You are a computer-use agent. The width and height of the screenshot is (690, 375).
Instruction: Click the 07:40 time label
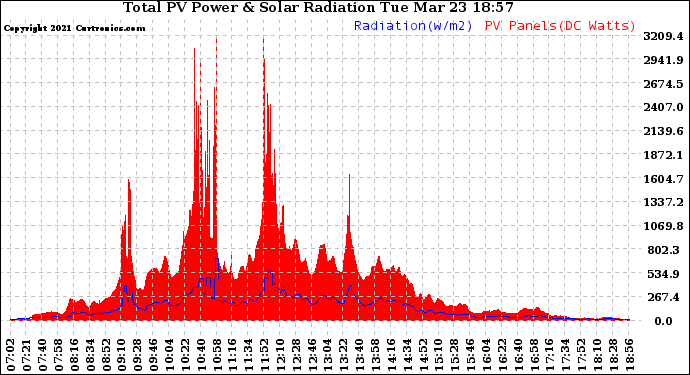pos(43,355)
